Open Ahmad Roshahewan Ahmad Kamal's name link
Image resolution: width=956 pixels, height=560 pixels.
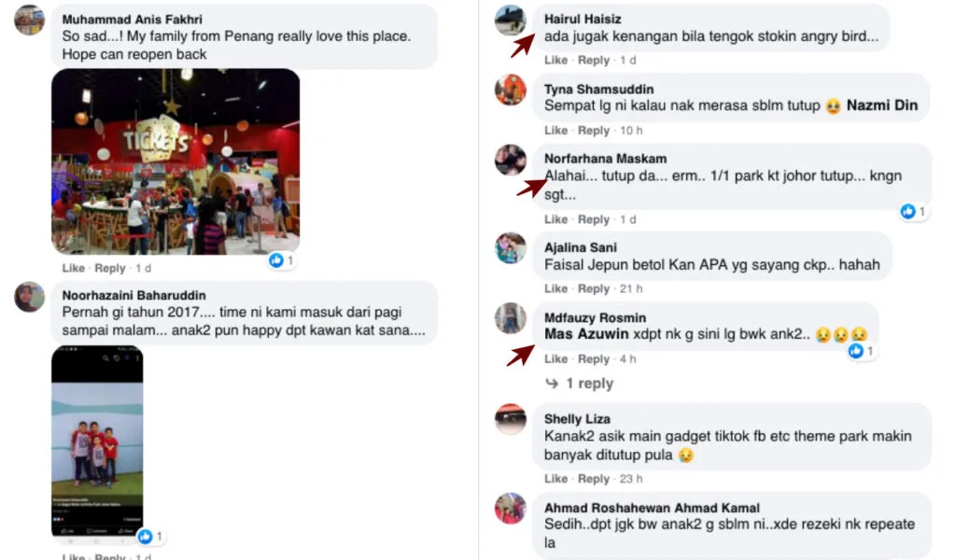coord(652,508)
